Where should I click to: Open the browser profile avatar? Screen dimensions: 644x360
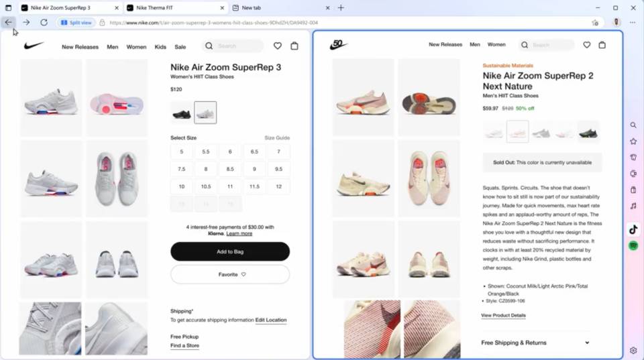(x=616, y=23)
